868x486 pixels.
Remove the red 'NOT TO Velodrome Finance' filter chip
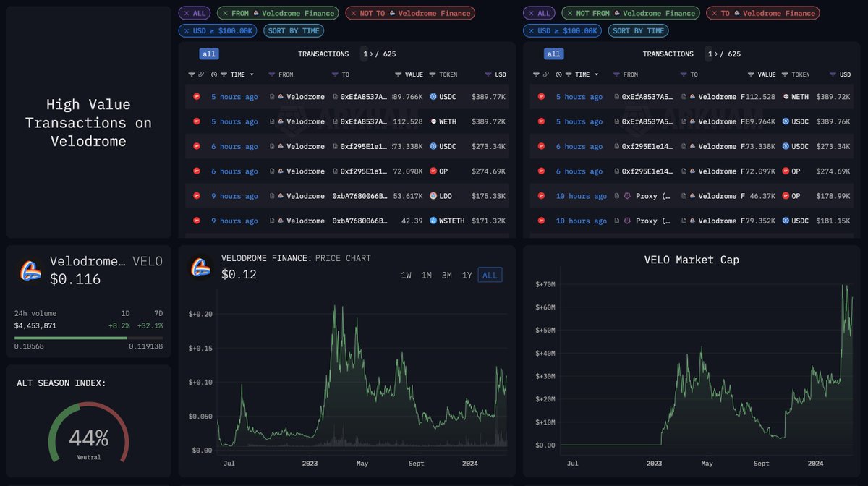[x=352, y=13]
